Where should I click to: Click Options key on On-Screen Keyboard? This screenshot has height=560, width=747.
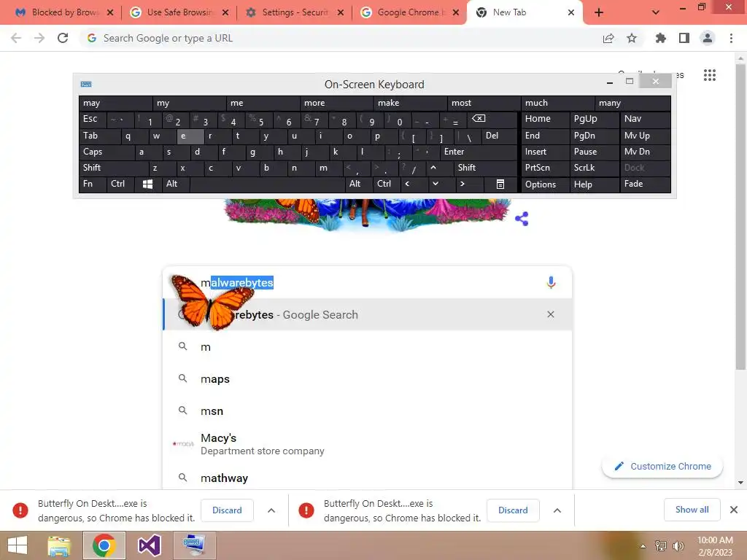click(545, 184)
